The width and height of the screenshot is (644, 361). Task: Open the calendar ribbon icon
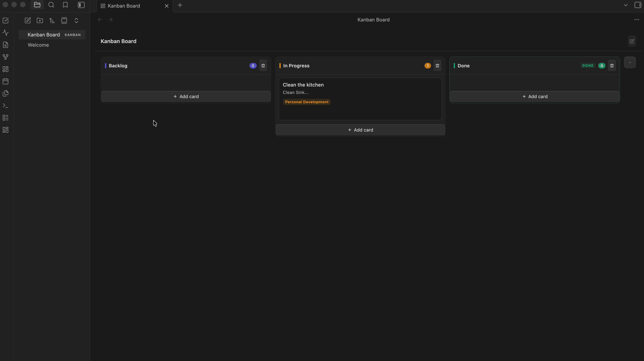tap(6, 81)
